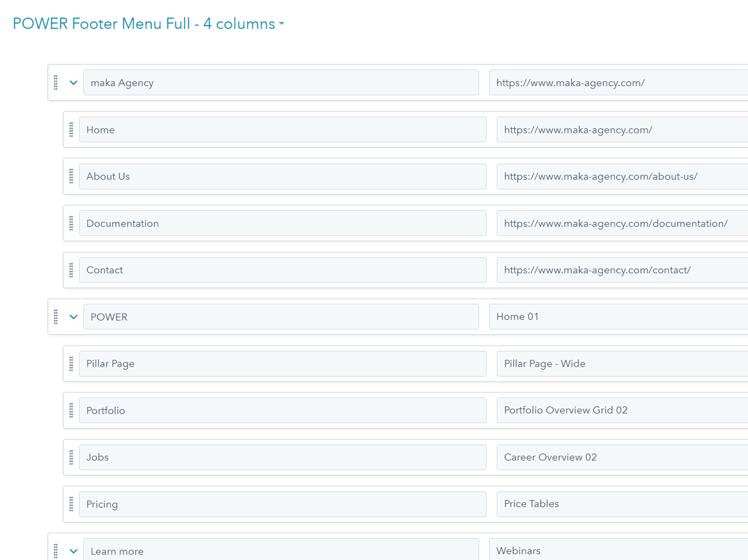The image size is (748, 560).
Task: Grab the drag handle for Learn more
Action: click(56, 551)
